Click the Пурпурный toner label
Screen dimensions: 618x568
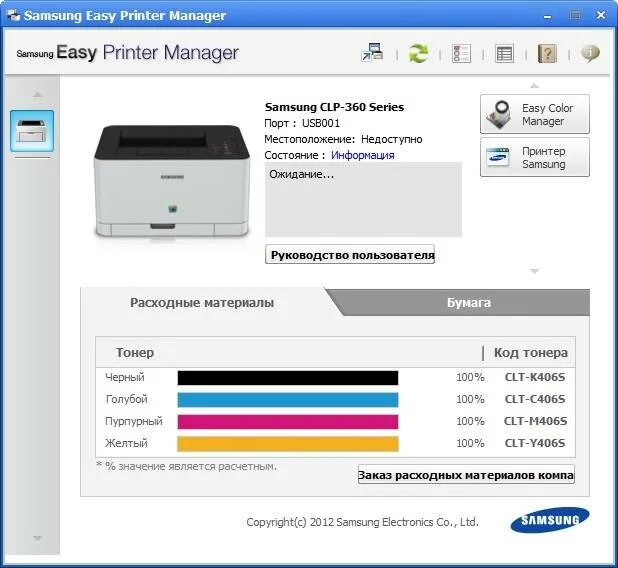[134, 421]
